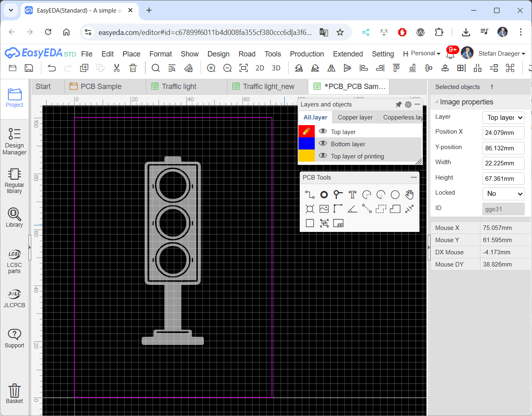Screen dimensions: 532x416
Task: Toggle the Top layer of printing visibility
Action: point(323,156)
